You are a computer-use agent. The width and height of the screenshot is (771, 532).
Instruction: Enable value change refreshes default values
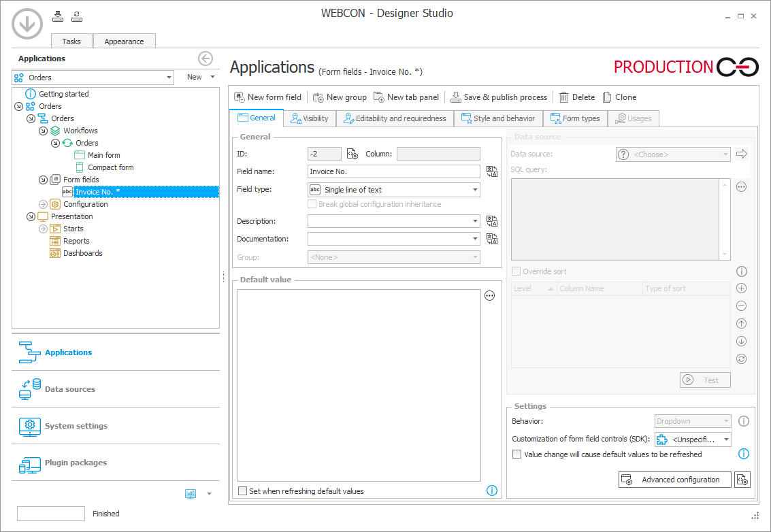[516, 454]
